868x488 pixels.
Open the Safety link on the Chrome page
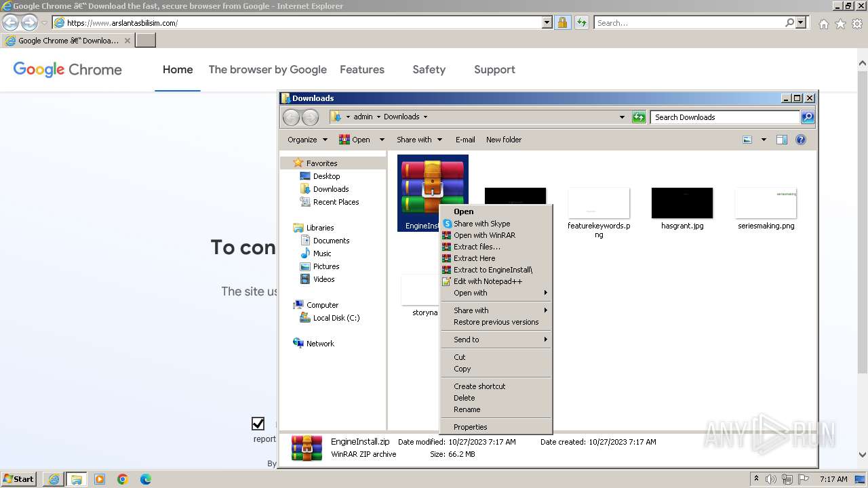click(x=429, y=69)
